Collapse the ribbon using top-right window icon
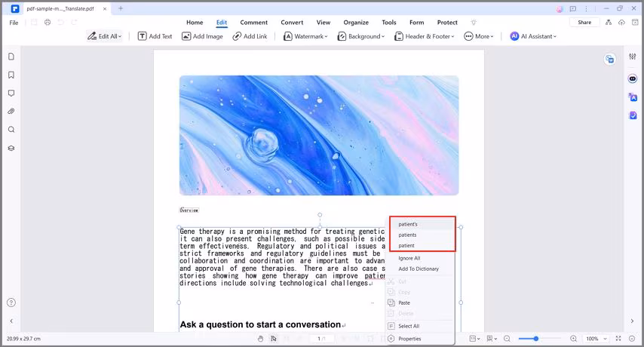This screenshot has width=644, height=347. click(635, 23)
